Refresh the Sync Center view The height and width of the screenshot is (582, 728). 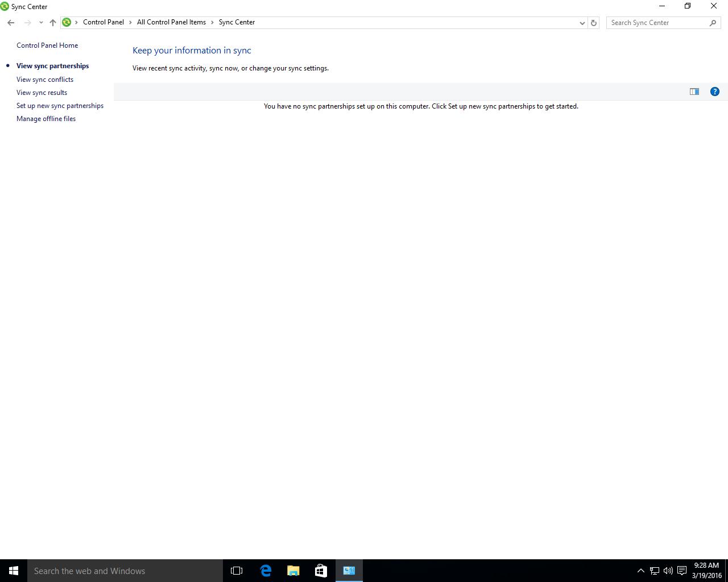click(x=594, y=23)
